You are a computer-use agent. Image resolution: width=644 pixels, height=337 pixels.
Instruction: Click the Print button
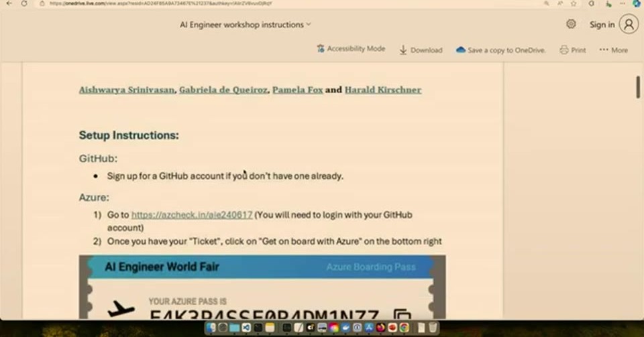click(572, 50)
